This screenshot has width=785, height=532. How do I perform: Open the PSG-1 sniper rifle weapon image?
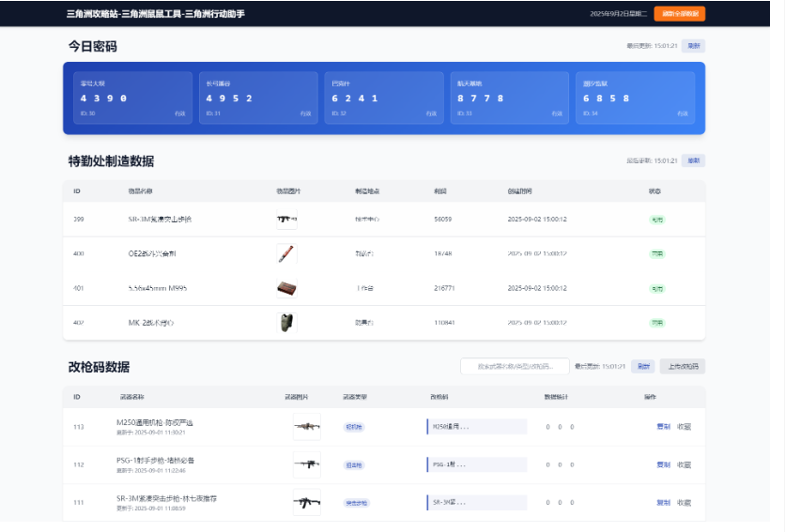[306, 464]
